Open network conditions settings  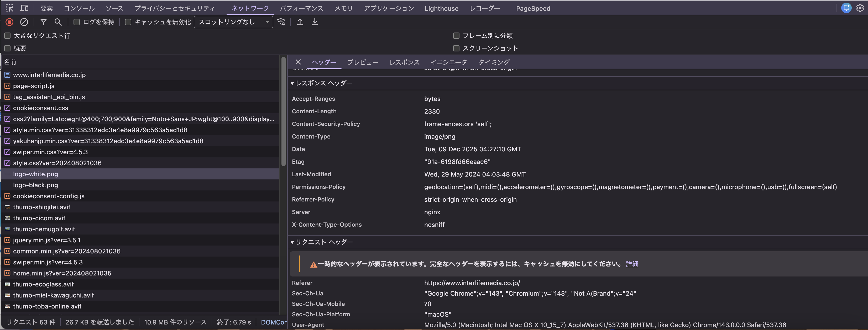coord(281,22)
